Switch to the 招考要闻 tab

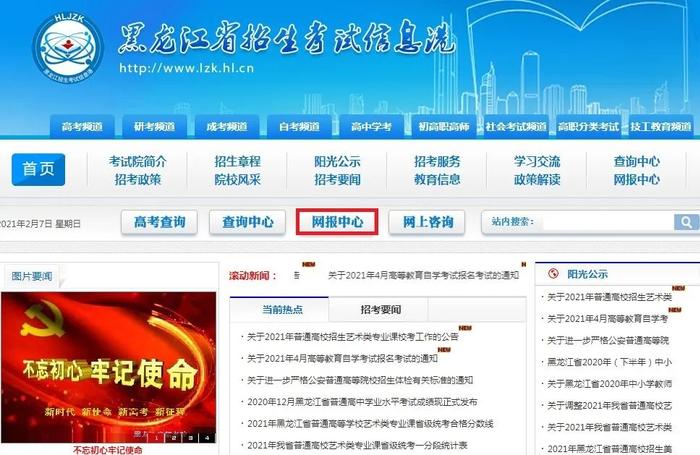click(380, 309)
